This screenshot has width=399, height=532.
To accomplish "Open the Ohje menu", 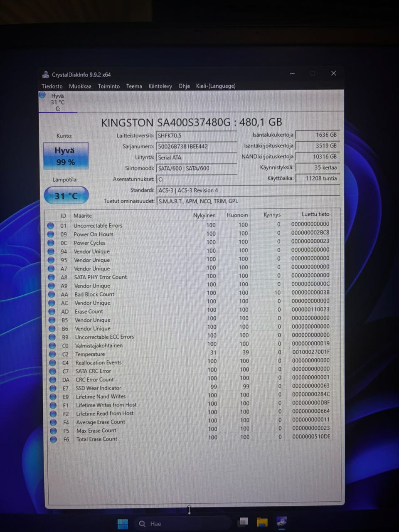I will pyautogui.click(x=184, y=86).
